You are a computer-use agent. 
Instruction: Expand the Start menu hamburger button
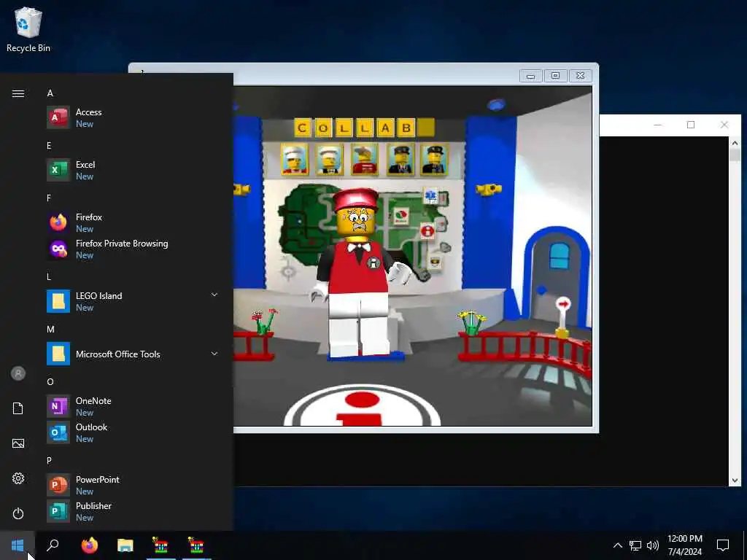(18, 93)
